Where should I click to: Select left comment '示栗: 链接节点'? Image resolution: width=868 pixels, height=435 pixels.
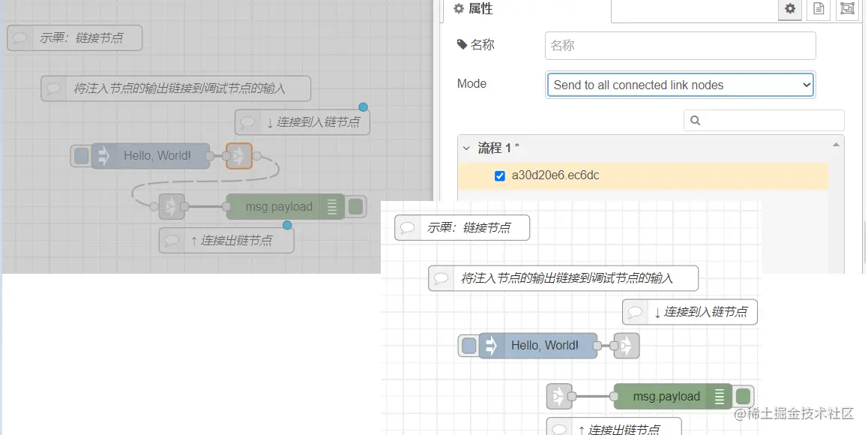75,37
